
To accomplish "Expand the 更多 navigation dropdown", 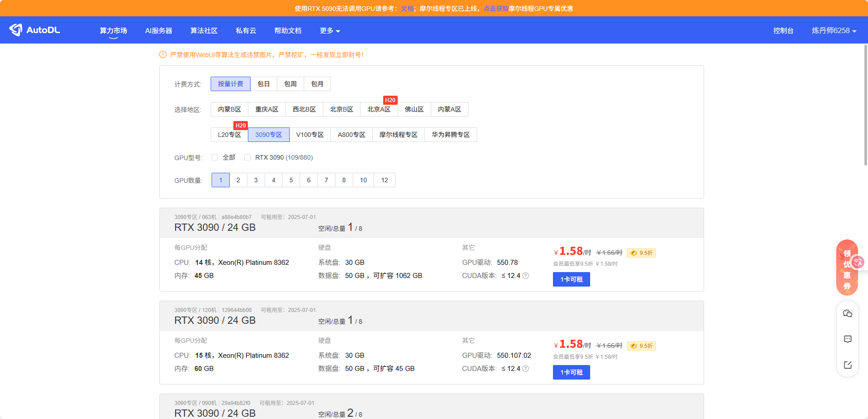I will 330,30.
